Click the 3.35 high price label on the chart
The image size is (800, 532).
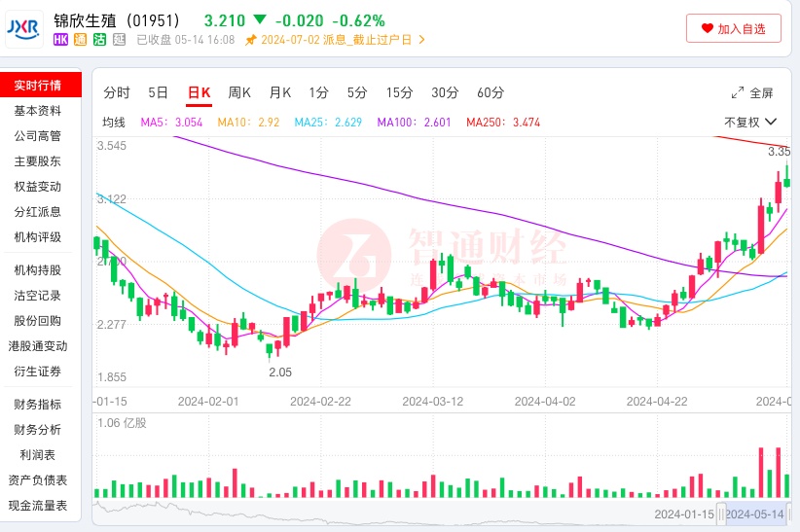click(x=779, y=152)
